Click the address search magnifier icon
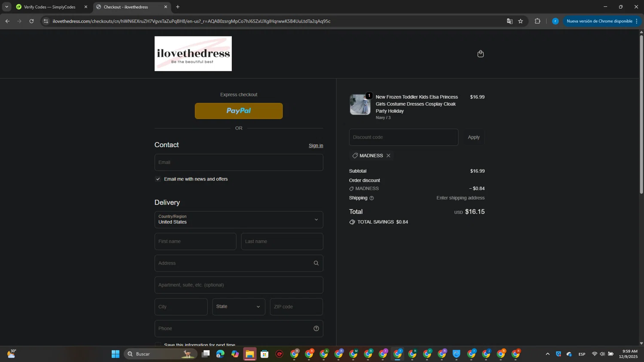Viewport: 644px width, 362px height. [316, 263]
